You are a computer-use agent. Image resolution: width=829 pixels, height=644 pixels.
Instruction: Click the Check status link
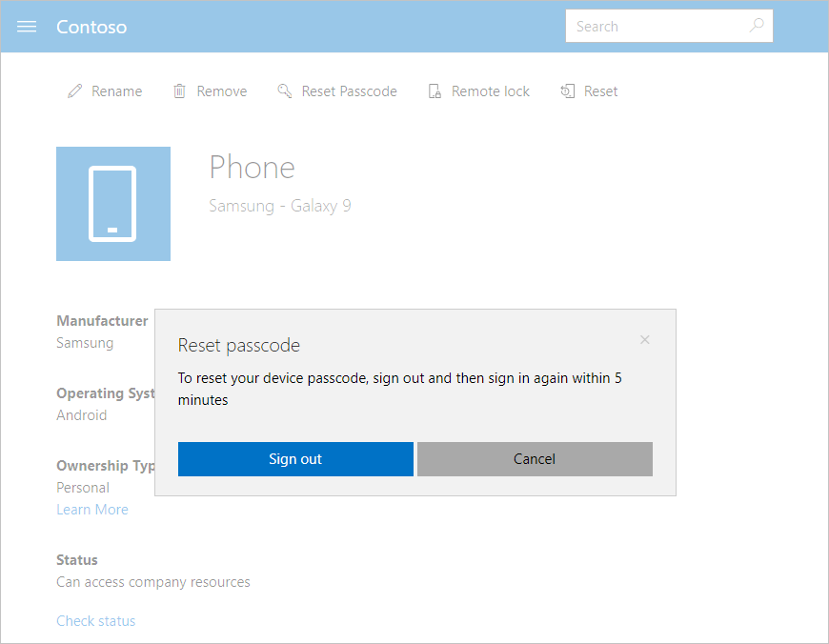point(95,620)
